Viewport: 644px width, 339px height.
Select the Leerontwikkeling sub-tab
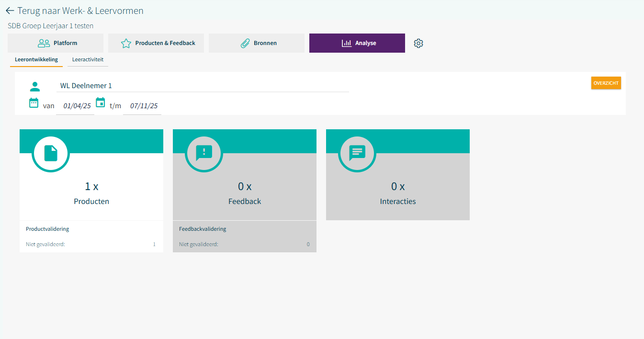[36, 60]
